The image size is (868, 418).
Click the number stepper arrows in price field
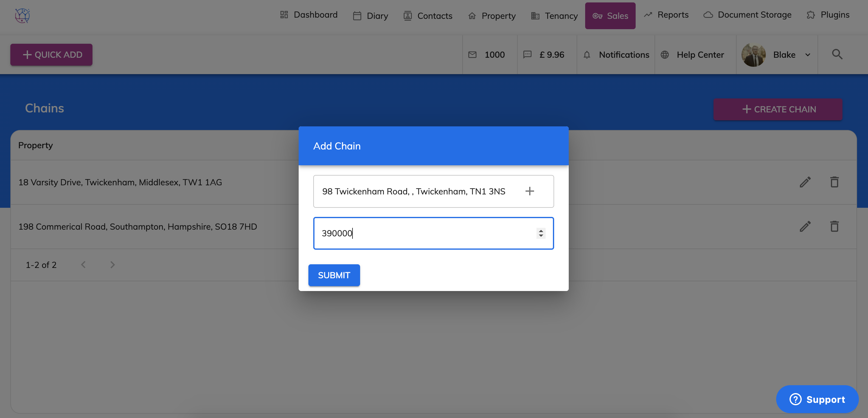541,233
